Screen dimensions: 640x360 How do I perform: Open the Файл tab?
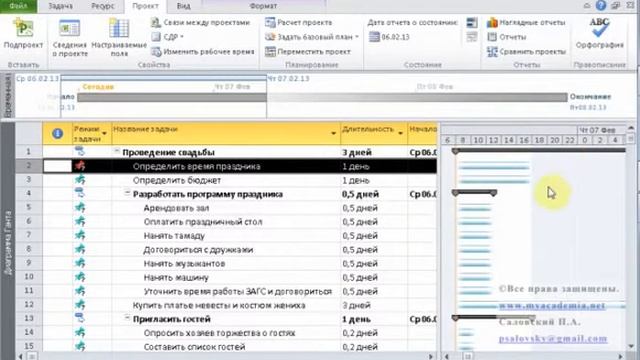tap(18, 6)
